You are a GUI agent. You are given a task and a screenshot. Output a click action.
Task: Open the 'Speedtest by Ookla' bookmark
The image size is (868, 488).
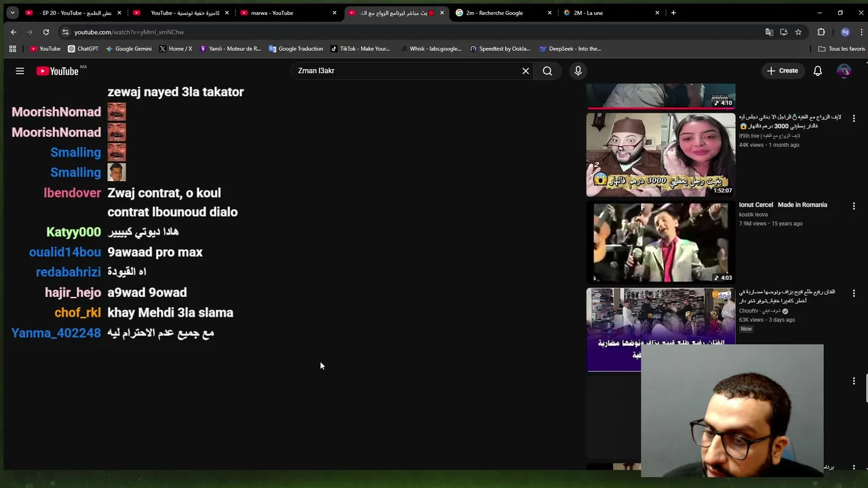[x=500, y=49]
